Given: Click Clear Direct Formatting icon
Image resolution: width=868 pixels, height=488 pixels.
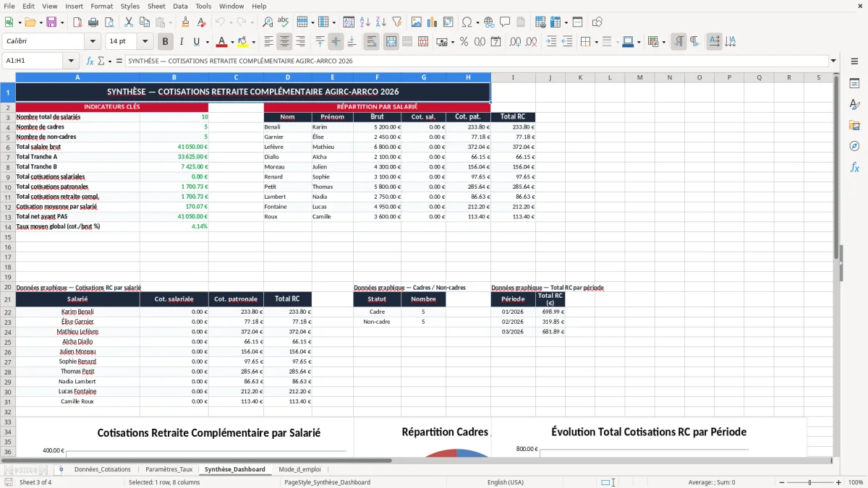Looking at the screenshot, I should 202,22.
